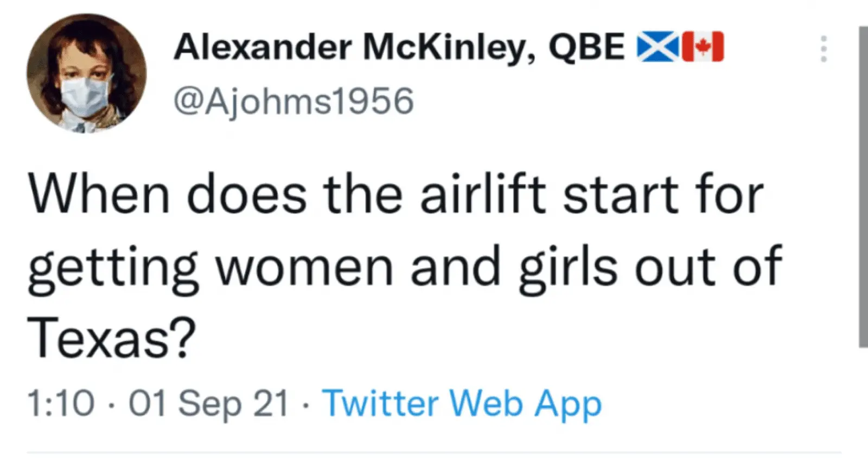
Task: Click "Alexander" in the display name
Action: click(263, 47)
